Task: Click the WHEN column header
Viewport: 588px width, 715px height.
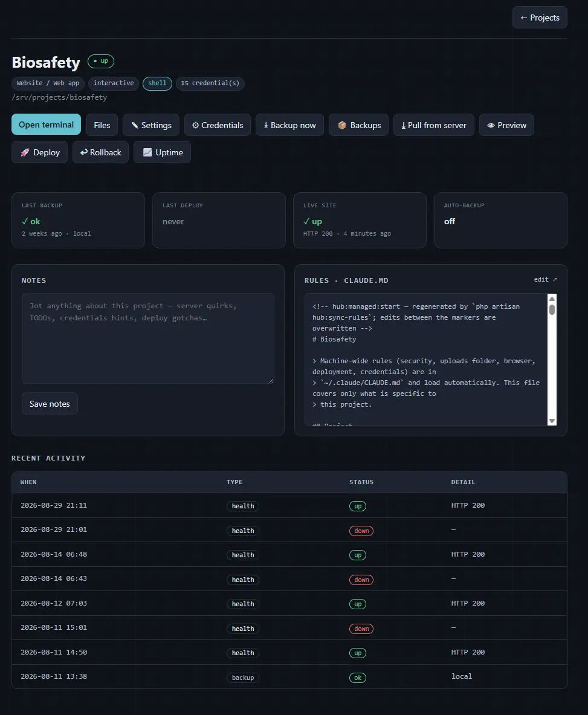Action: click(28, 482)
